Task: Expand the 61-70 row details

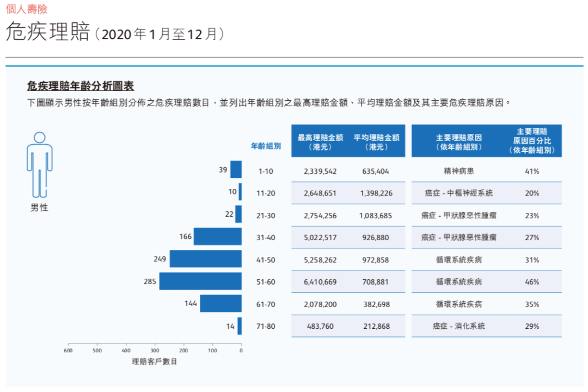Action: point(221,304)
